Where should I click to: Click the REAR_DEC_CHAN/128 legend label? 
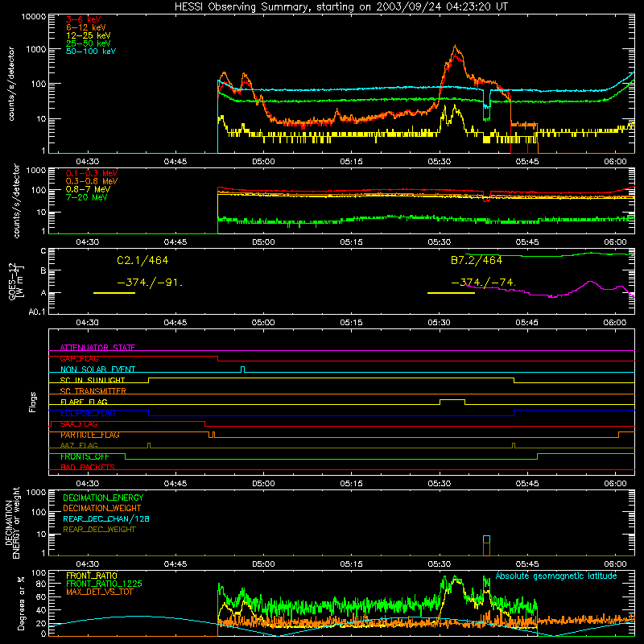tap(106, 519)
